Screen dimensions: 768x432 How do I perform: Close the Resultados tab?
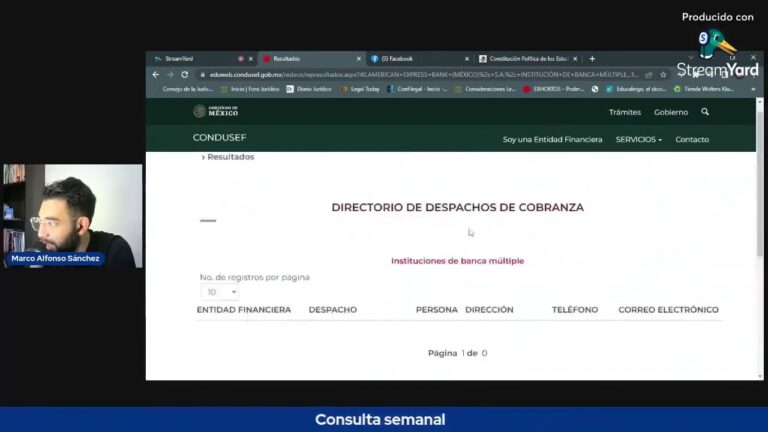click(x=359, y=59)
